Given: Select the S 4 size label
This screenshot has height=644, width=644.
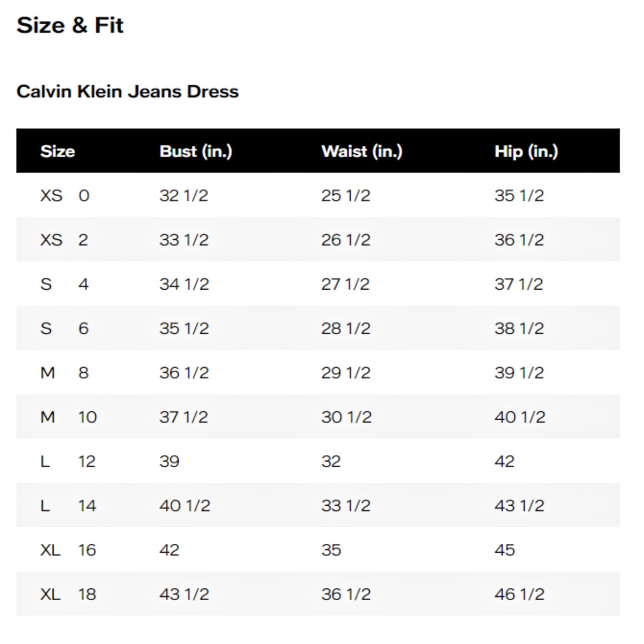Looking at the screenshot, I should pos(64,284).
